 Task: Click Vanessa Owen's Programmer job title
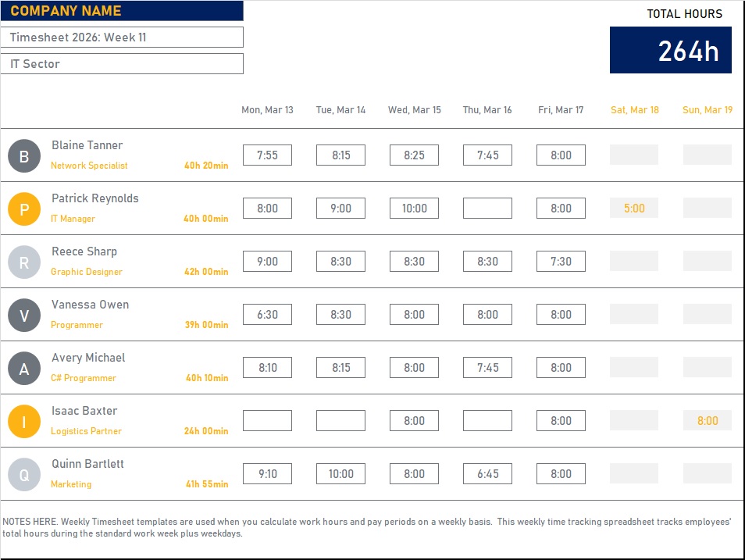[77, 325]
